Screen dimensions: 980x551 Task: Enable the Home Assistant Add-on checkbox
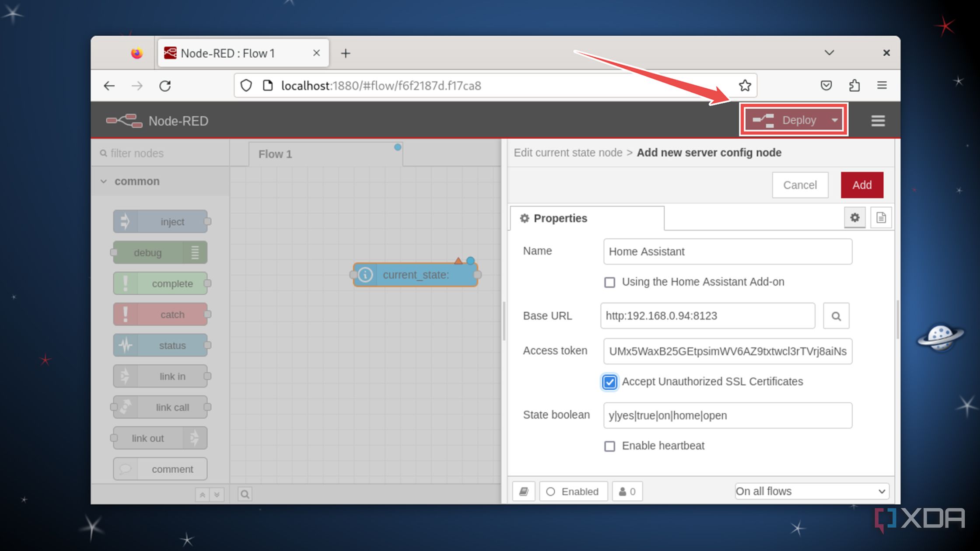[x=609, y=282]
